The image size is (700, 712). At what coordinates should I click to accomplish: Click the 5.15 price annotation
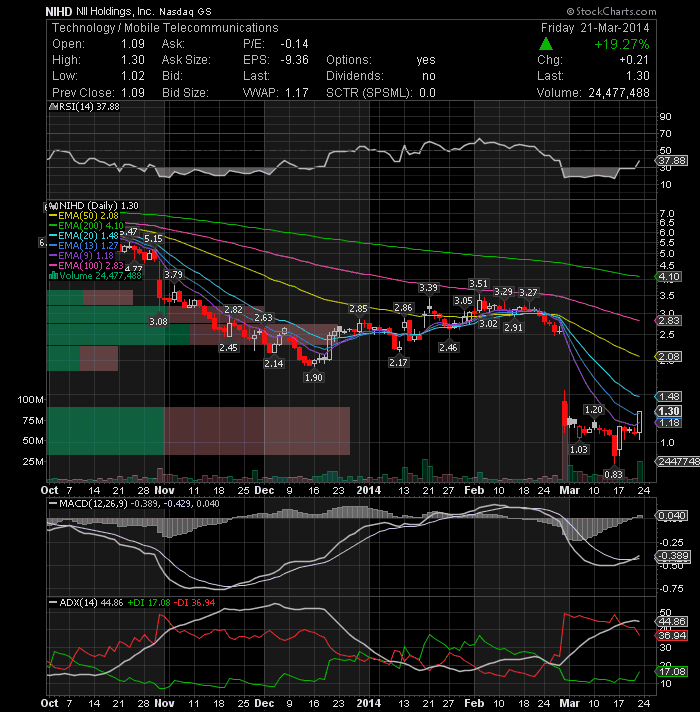153,238
